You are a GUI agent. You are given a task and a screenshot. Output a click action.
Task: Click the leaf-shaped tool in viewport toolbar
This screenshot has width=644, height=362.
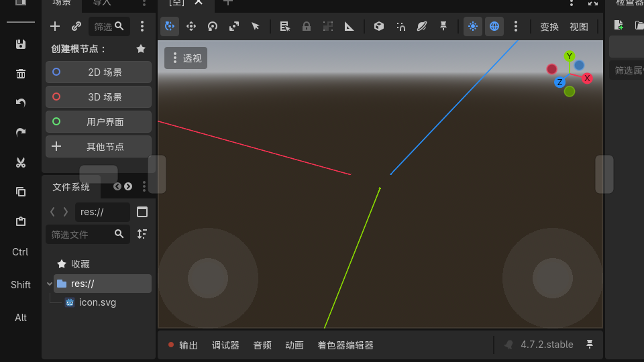(422, 26)
